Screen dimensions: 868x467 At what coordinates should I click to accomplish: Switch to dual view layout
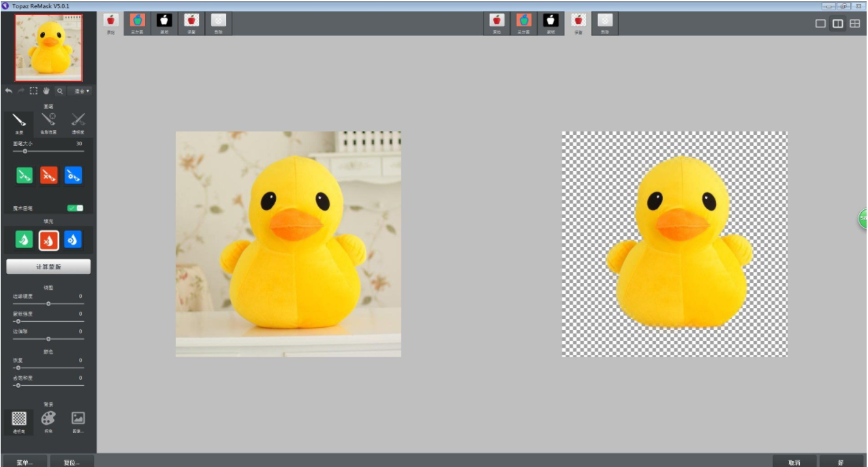[x=838, y=24]
